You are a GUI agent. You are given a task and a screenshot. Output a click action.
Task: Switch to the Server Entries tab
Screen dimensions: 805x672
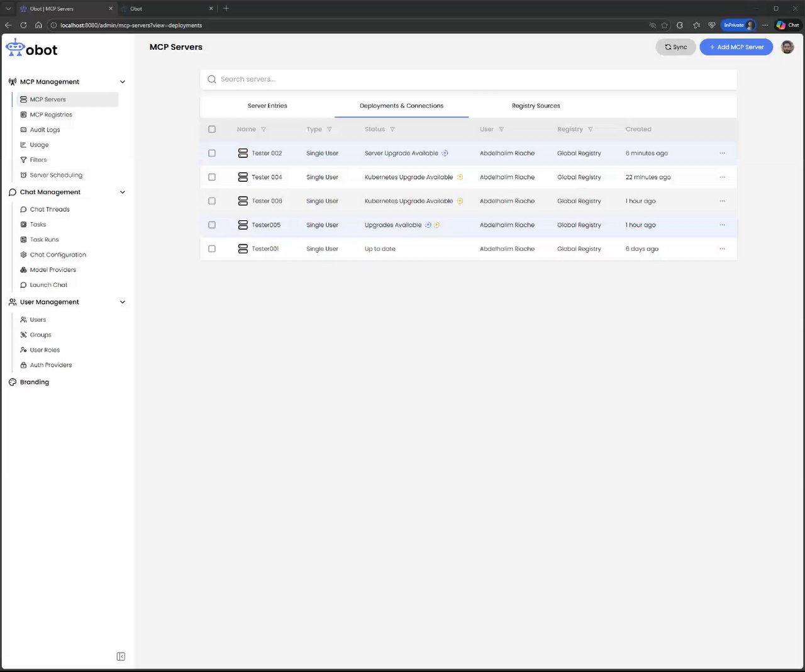click(x=267, y=106)
